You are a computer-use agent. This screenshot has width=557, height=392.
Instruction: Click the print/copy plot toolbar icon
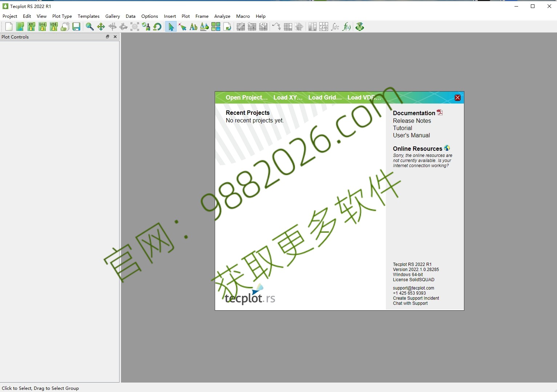(65, 27)
